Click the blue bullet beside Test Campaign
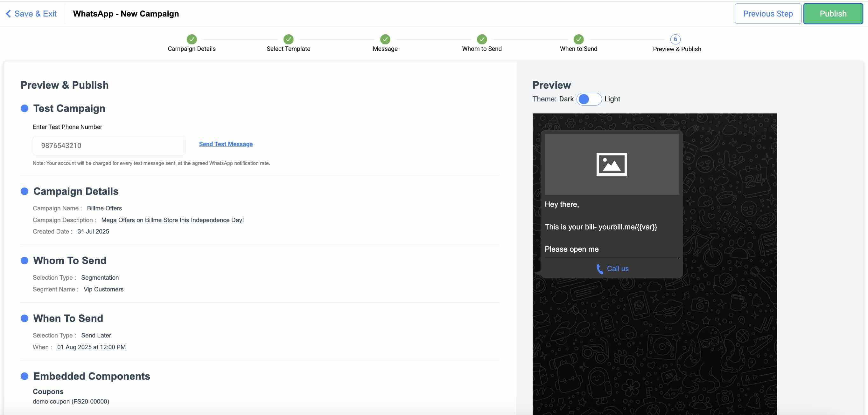 pyautogui.click(x=24, y=108)
